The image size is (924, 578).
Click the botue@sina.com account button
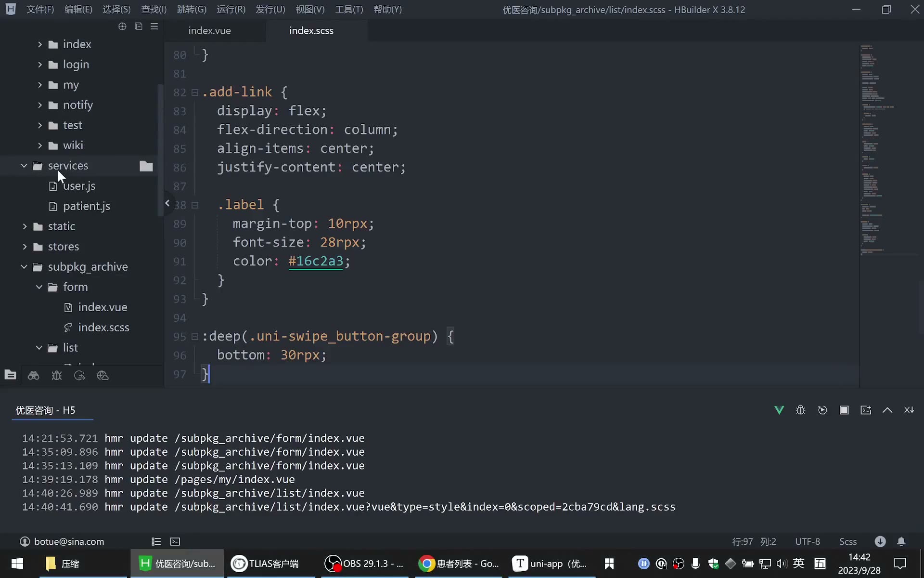62,541
